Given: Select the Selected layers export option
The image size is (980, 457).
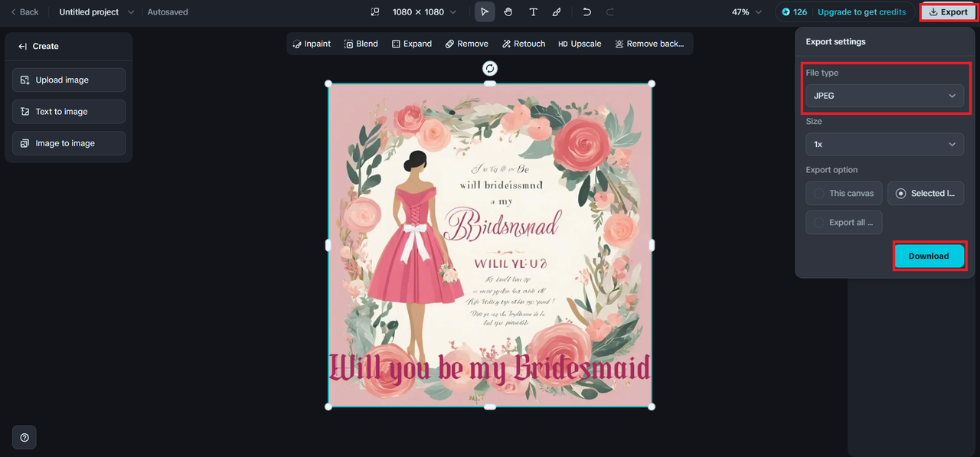Looking at the screenshot, I should coord(926,193).
